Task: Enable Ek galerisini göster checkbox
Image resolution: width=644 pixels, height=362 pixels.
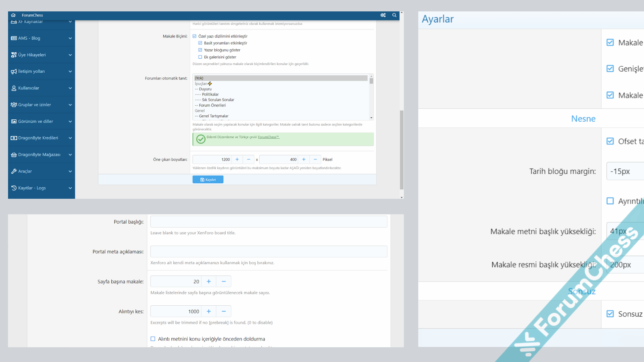Action: click(200, 57)
